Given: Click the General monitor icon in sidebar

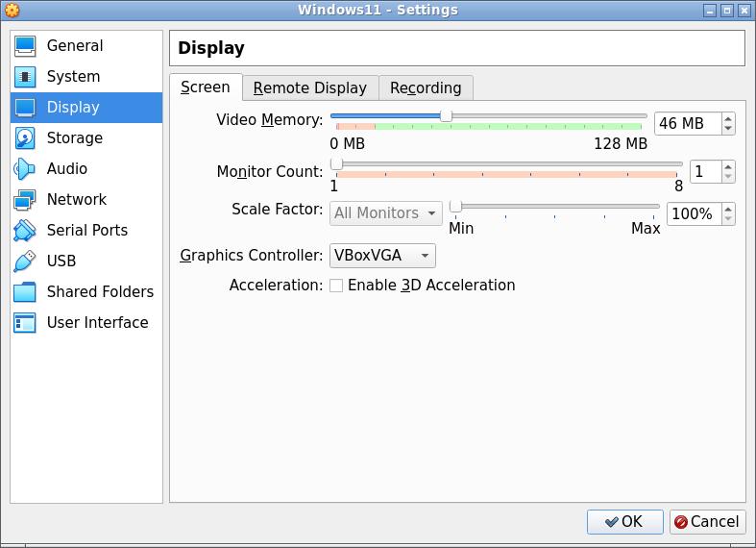Looking at the screenshot, I should [x=25, y=46].
